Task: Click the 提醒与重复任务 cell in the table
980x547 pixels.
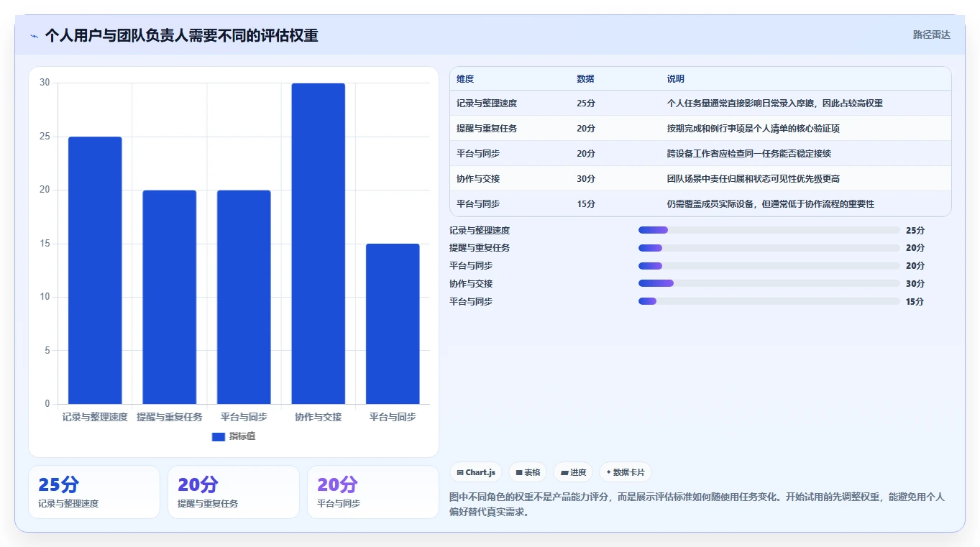Action: 487,129
